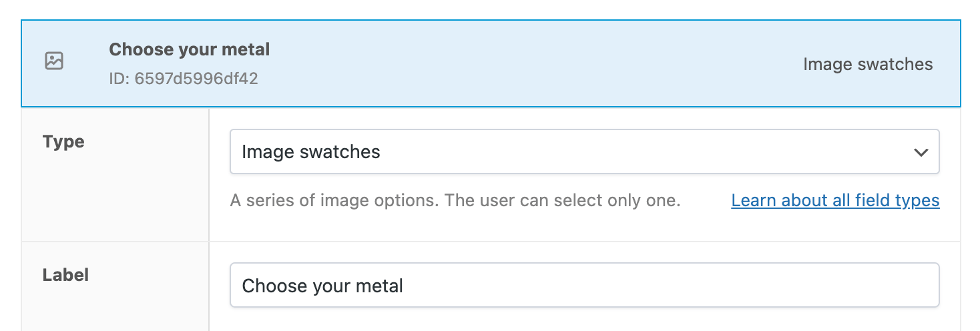Click the chevron arrow of the Type select
The height and width of the screenshot is (331, 980).
[921, 153]
